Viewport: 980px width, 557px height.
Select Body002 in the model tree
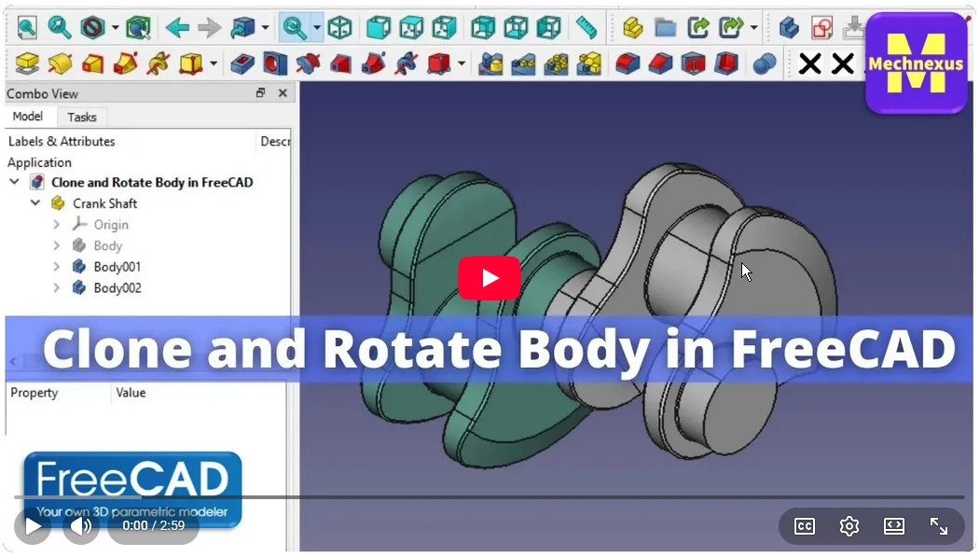coord(117,288)
